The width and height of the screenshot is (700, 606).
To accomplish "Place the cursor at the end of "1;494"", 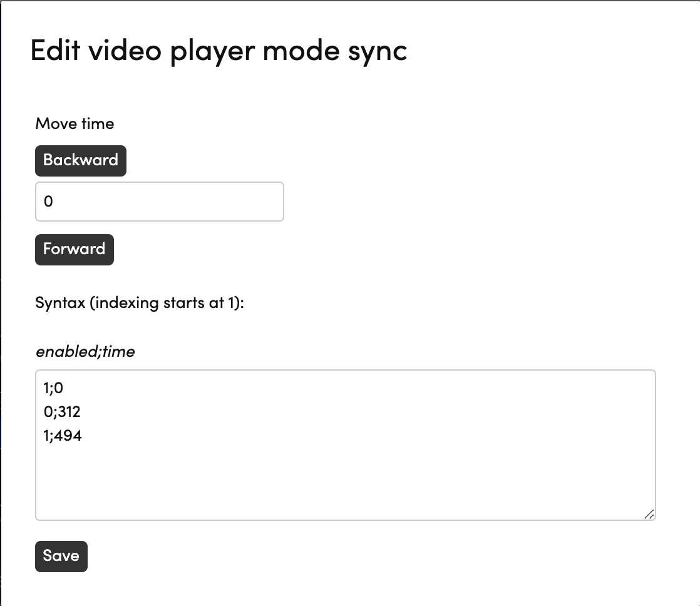I will (82, 435).
